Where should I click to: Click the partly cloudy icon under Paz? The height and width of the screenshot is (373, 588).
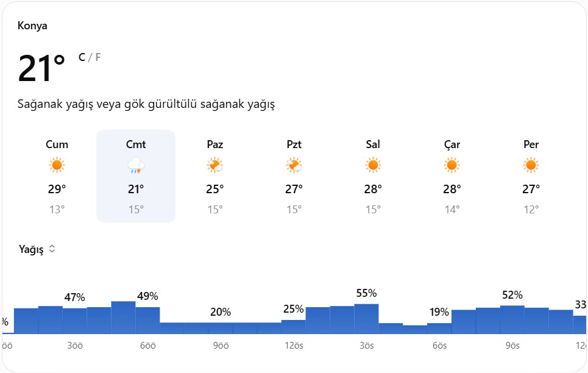(215, 165)
